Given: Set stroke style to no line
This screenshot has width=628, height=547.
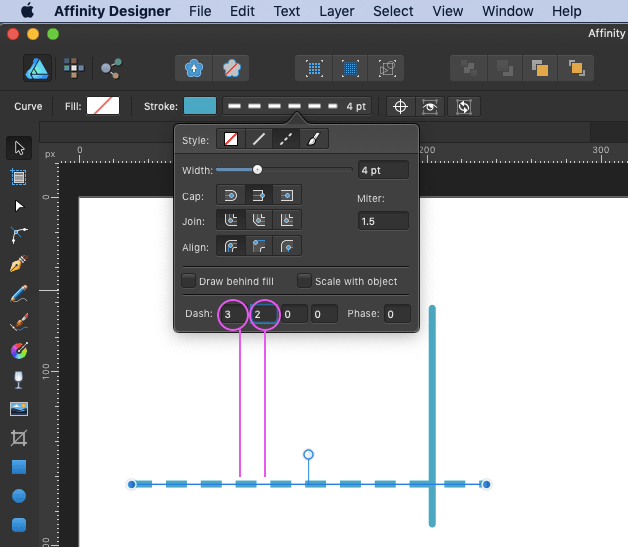Looking at the screenshot, I should [231, 141].
